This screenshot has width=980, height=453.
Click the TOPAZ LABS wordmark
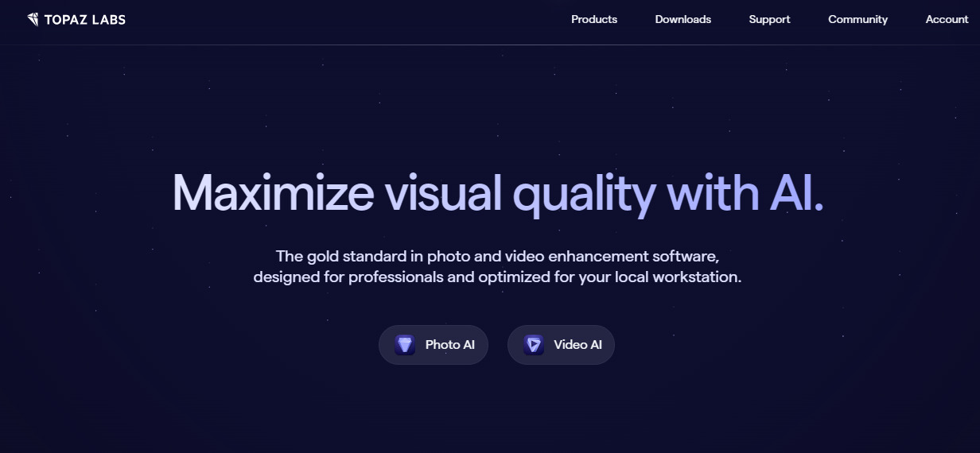(85, 19)
